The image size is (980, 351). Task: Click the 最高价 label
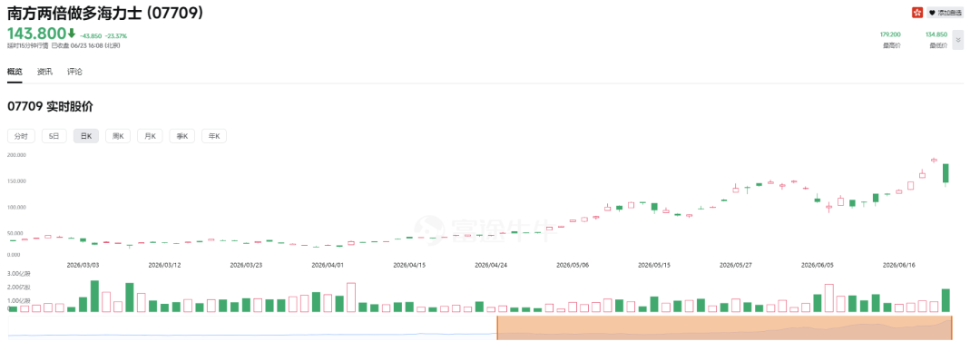(892, 45)
